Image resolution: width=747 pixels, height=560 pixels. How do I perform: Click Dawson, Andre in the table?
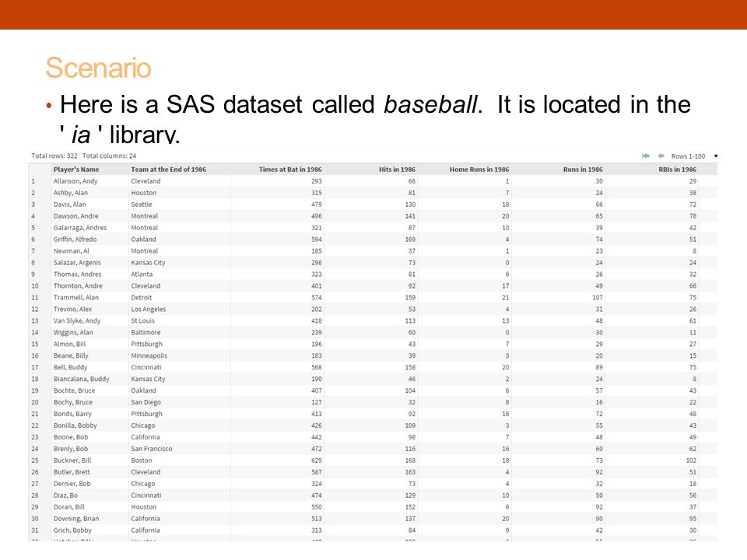click(x=75, y=215)
